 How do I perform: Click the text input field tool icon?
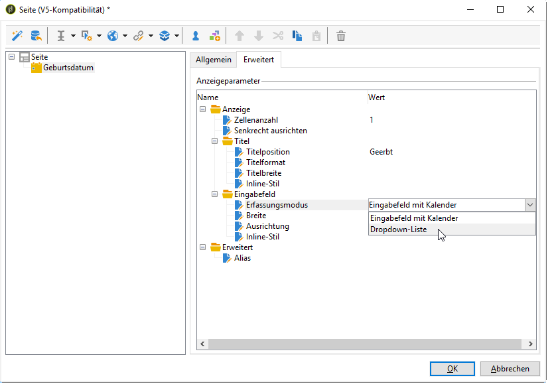(x=61, y=36)
